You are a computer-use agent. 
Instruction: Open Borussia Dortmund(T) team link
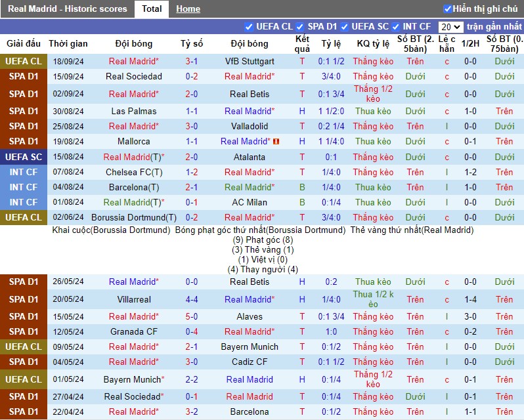134,218
